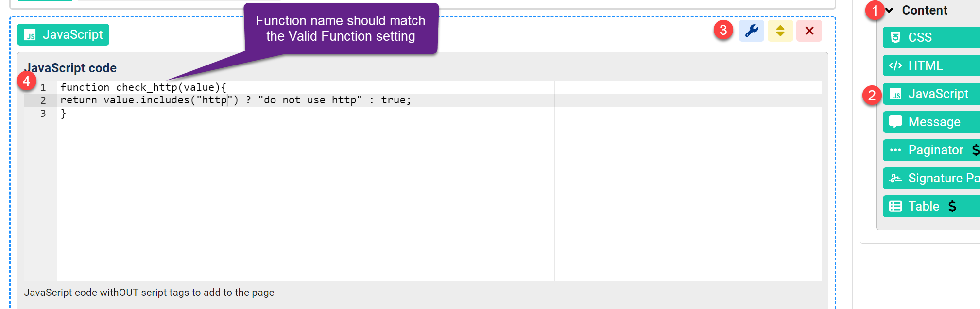Image resolution: width=980 pixels, height=309 pixels.
Task: Open settings with the blue wrench icon
Action: tap(751, 31)
